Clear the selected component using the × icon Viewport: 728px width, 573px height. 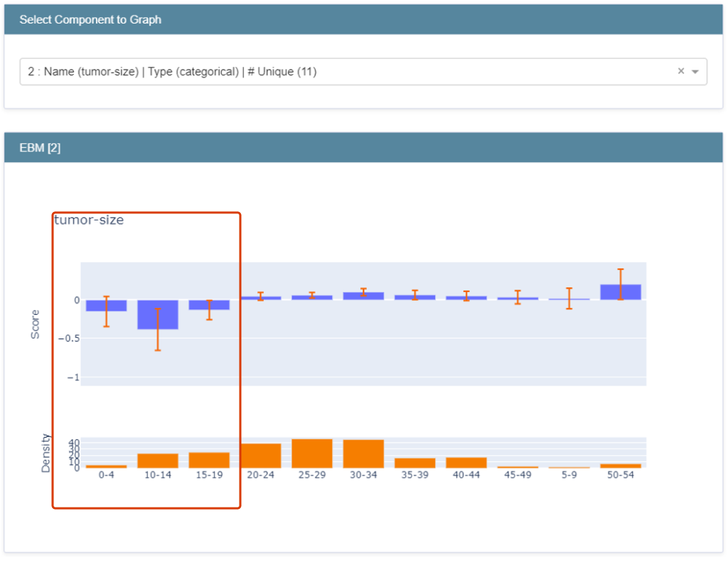tap(680, 71)
